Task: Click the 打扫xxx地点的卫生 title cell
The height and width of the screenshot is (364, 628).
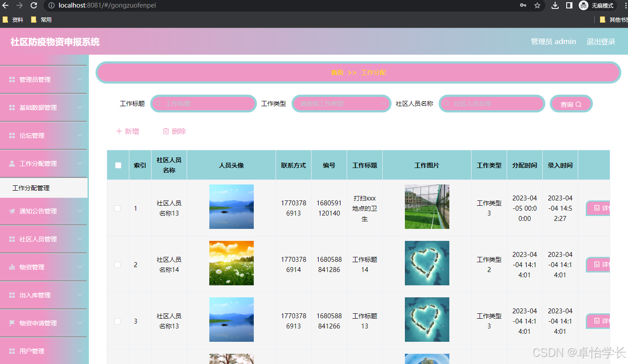Action: point(365,208)
